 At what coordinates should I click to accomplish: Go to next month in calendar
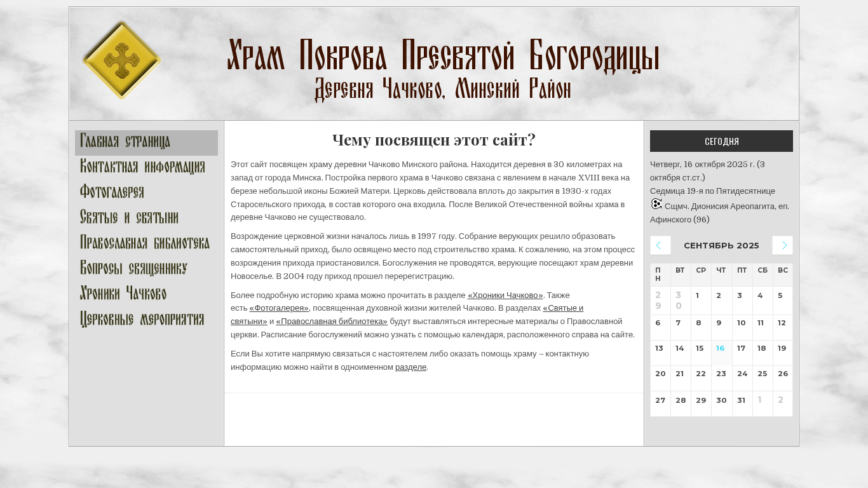click(782, 245)
